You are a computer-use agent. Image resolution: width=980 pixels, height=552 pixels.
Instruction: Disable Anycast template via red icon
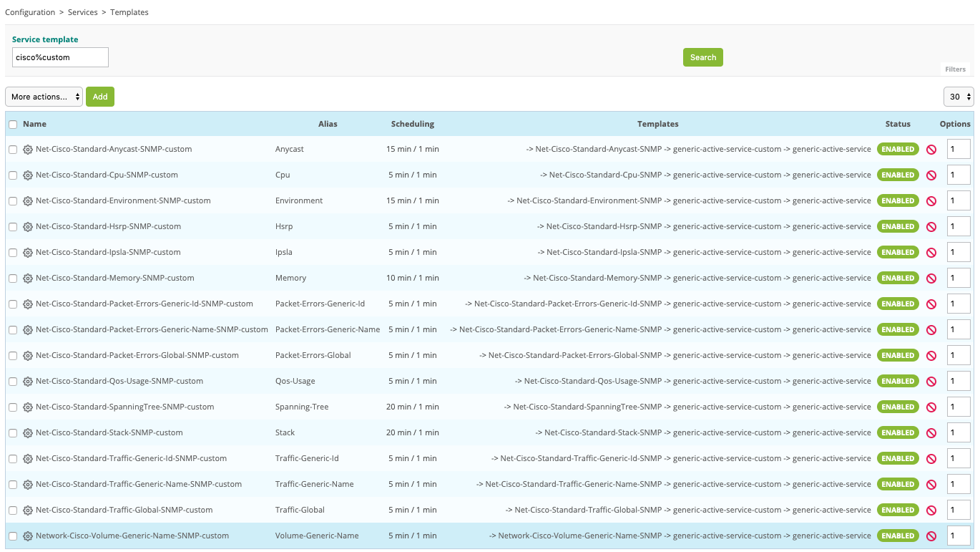pos(931,150)
